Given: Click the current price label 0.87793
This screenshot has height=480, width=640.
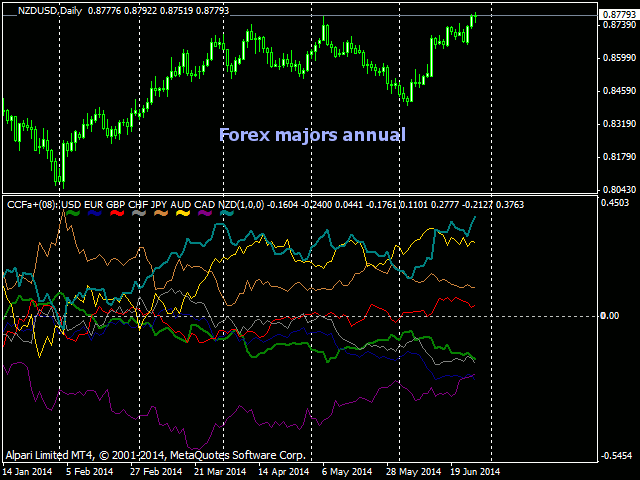Looking at the screenshot, I should [x=619, y=15].
